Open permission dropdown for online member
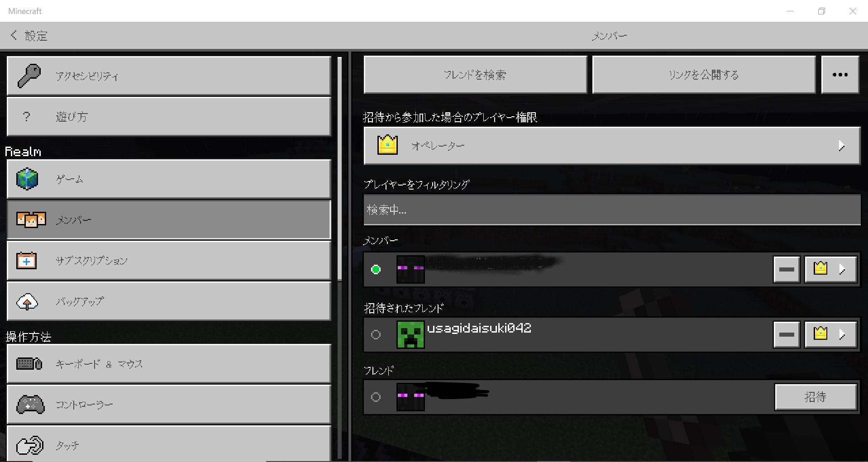The width and height of the screenshot is (868, 462). pyautogui.click(x=830, y=269)
